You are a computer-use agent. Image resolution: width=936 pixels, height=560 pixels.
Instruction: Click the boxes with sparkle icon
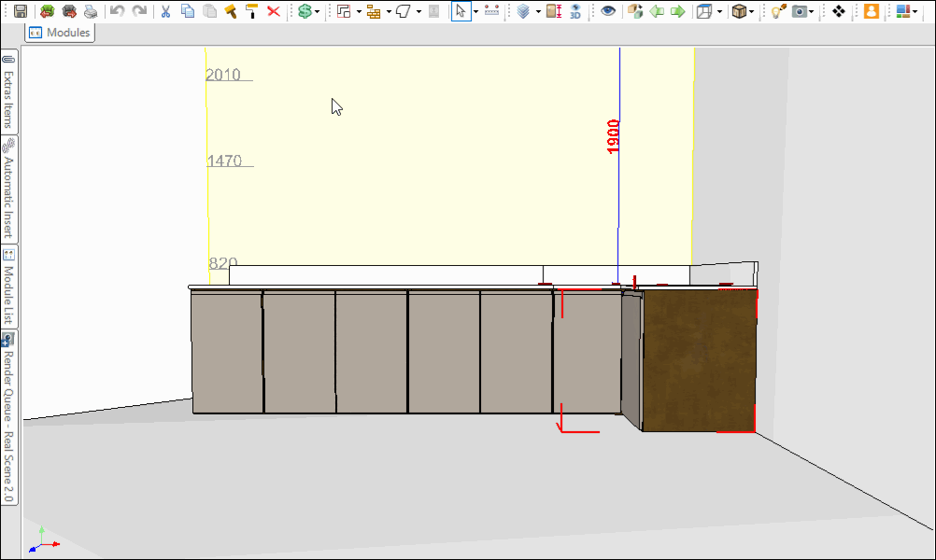(x=635, y=11)
